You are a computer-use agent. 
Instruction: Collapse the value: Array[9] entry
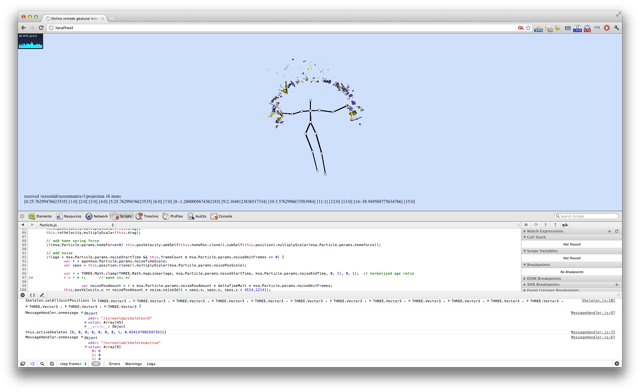103,347
